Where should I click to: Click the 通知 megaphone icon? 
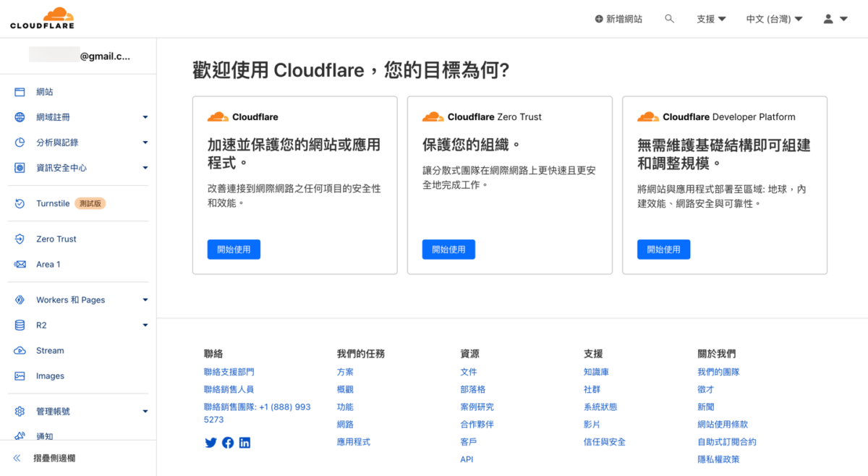[20, 436]
